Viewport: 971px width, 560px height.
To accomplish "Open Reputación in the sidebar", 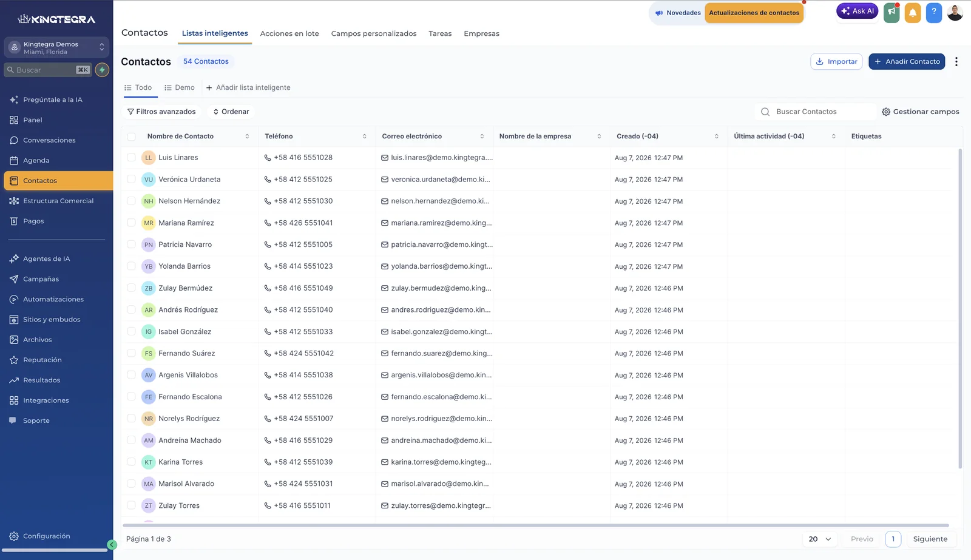I will [x=42, y=360].
